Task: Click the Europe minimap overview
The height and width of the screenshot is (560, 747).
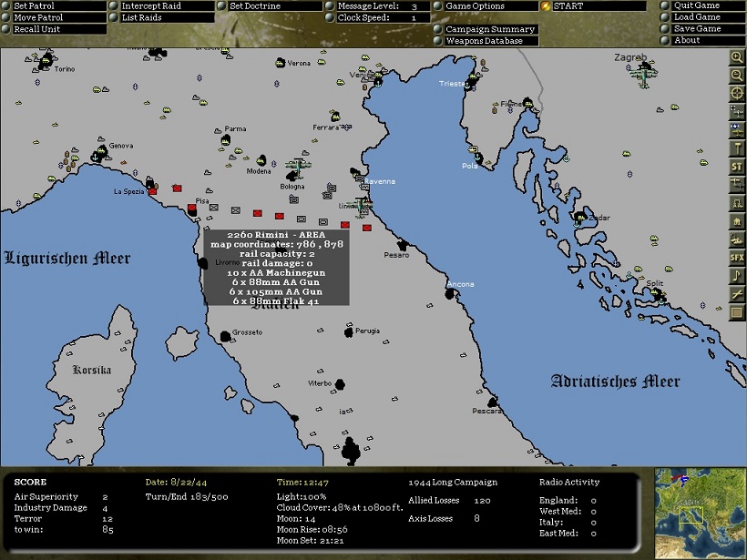Action: pyautogui.click(x=701, y=514)
